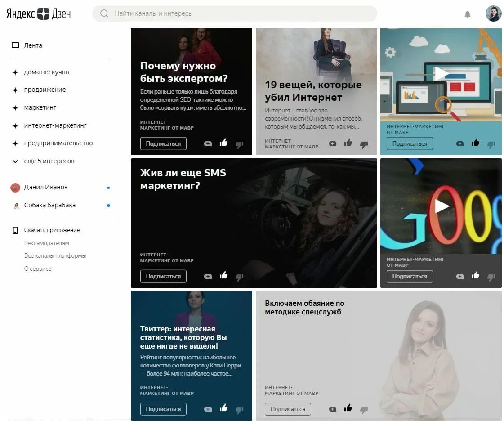This screenshot has height=421, width=504.
Task: Like the computer illustration video card
Action: pos(475,143)
